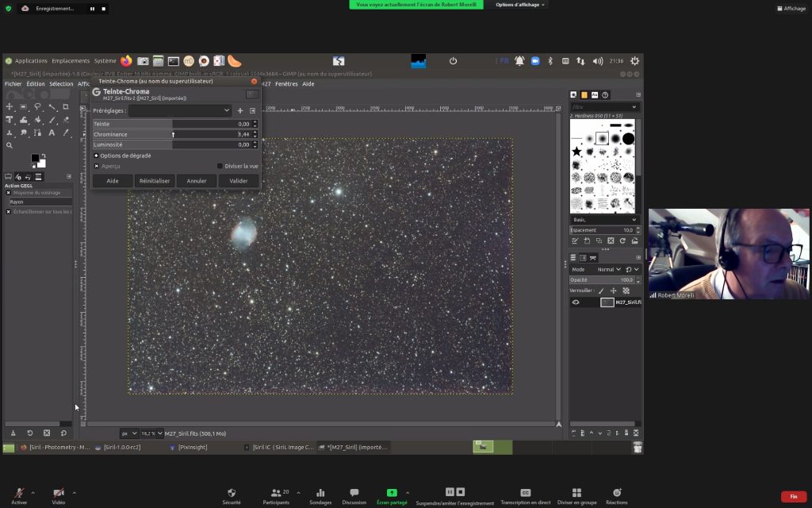Toggle the Aperçu preview checkbox
This screenshot has width=812, height=508.
point(97,167)
